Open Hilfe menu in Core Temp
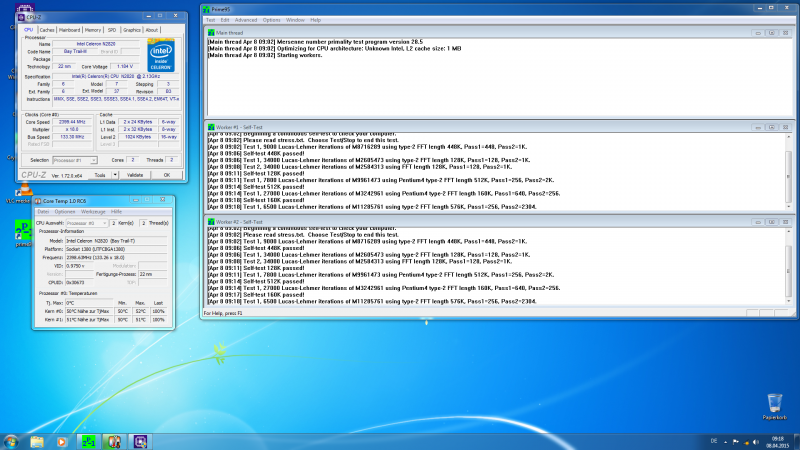Viewport: 800px width, 450px height. [x=116, y=211]
